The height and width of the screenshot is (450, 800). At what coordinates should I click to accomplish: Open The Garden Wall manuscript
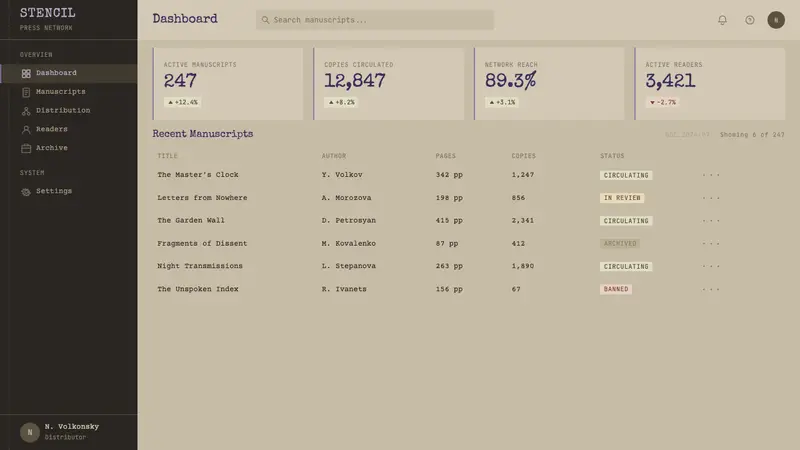click(191, 220)
